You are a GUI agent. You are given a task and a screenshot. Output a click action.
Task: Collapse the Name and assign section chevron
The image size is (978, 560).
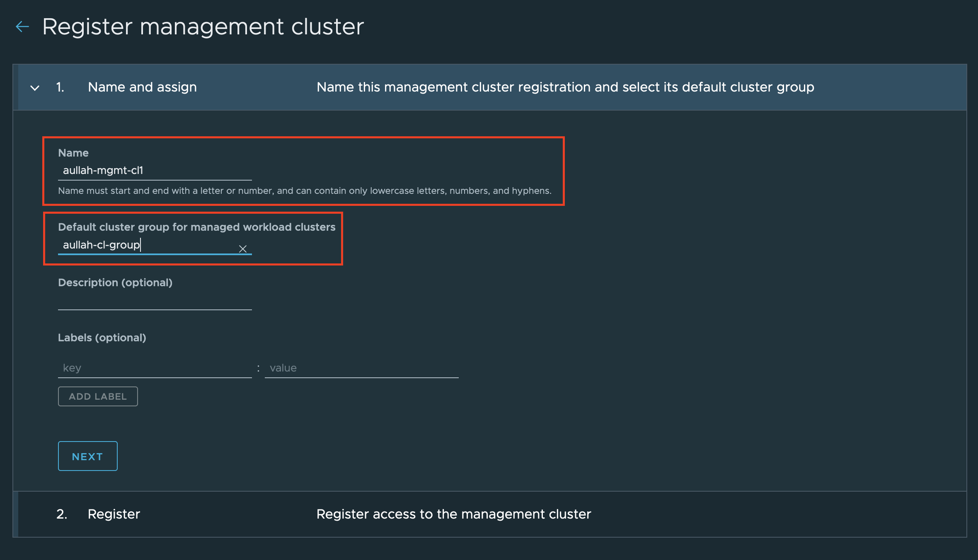pyautogui.click(x=35, y=88)
